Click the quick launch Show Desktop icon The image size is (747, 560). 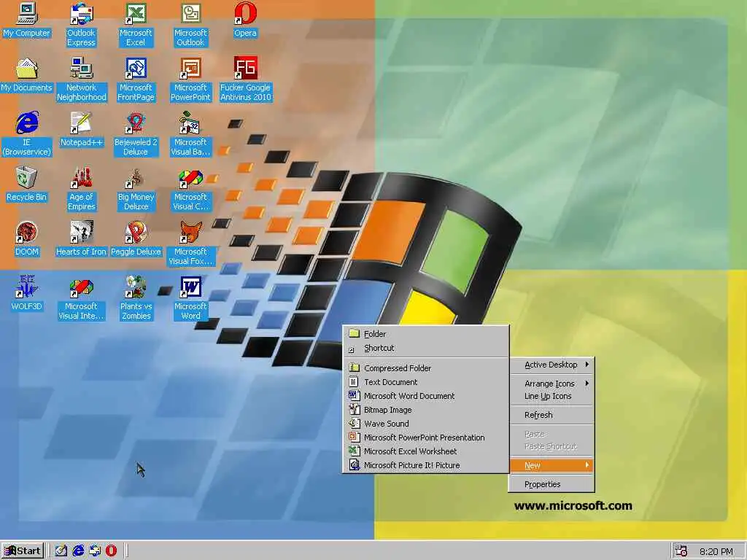[x=61, y=551]
